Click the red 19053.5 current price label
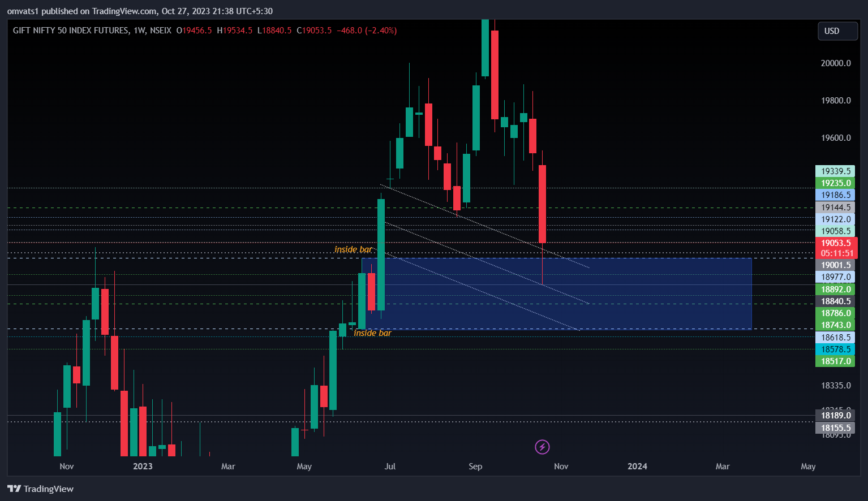 [836, 243]
